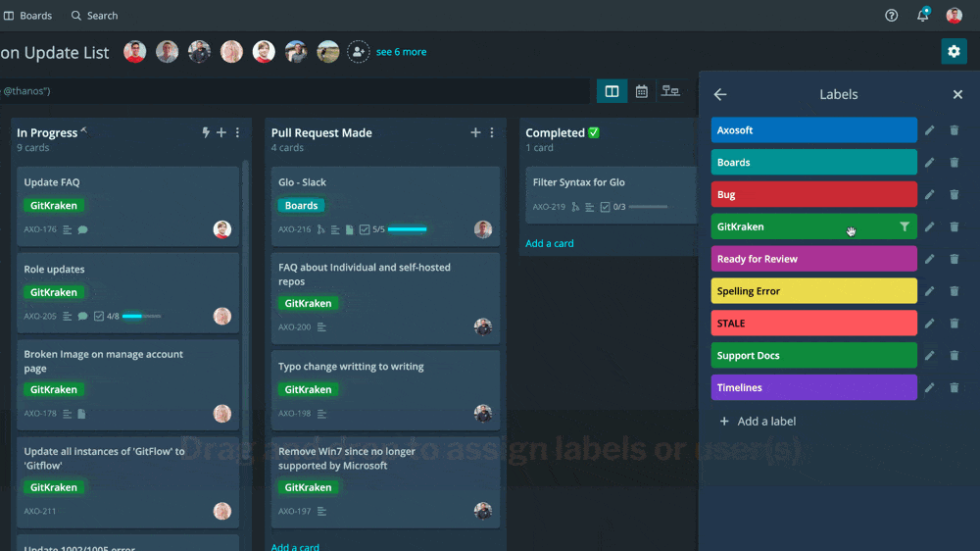Open the notifications bell
980x551 pixels.
(x=923, y=15)
